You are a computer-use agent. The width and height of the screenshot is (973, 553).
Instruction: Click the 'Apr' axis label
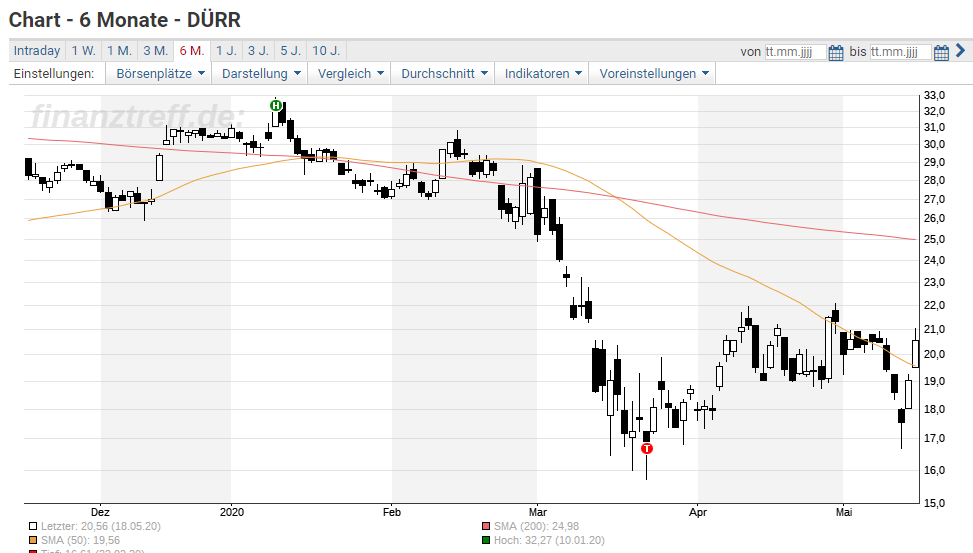point(698,512)
